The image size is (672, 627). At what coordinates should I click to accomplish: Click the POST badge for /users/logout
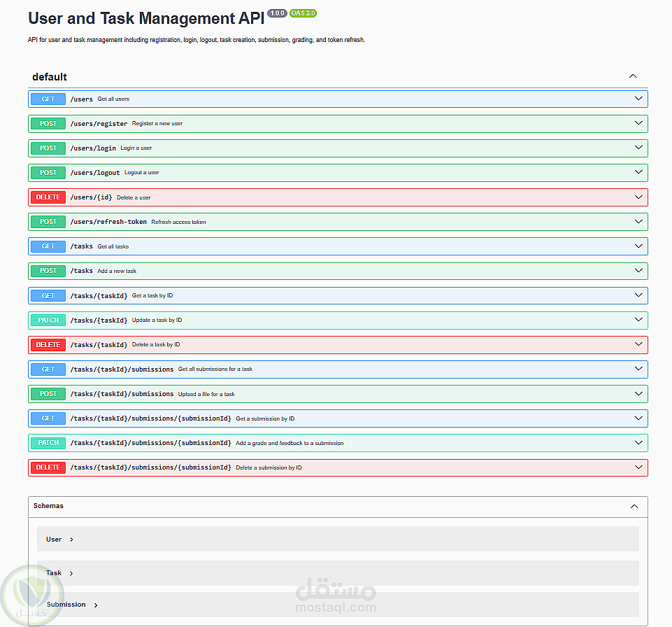[x=48, y=172]
